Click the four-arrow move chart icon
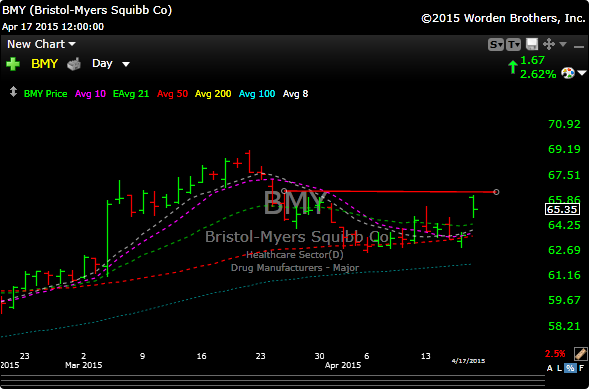 549,45
